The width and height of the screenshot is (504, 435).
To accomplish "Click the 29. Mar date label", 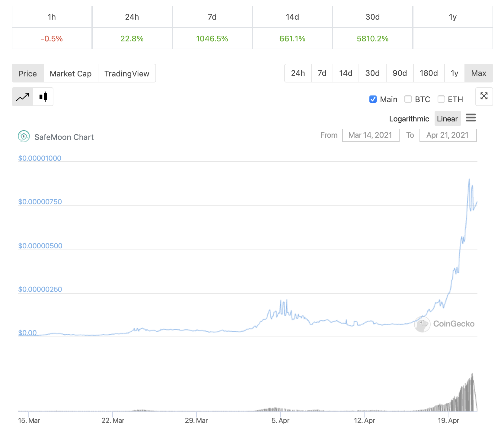I will point(196,420).
